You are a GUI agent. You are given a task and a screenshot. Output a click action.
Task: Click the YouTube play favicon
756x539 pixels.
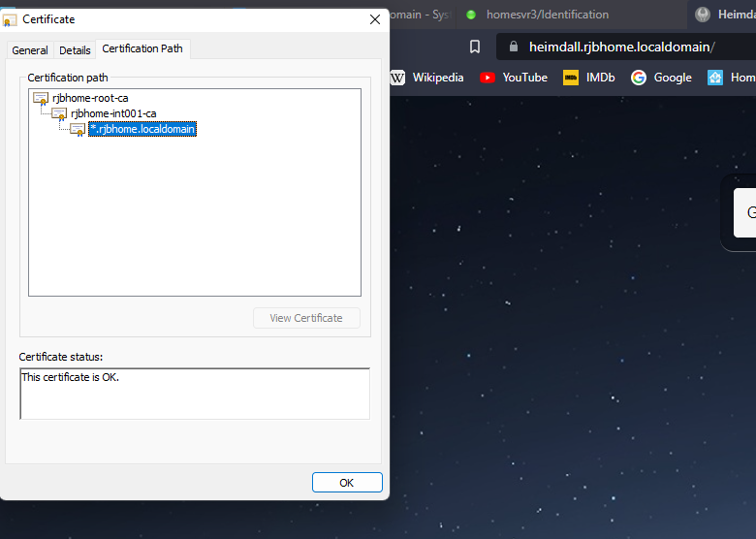coord(488,78)
